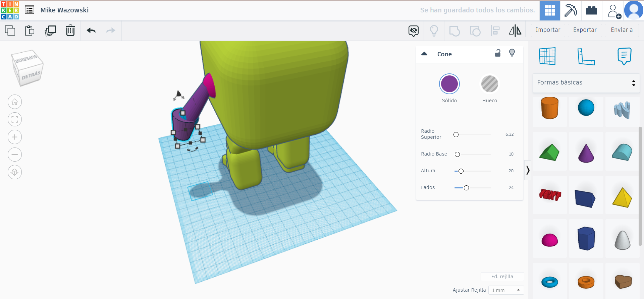
Task: Switch to orthographic view cube icon
Action: click(15, 172)
